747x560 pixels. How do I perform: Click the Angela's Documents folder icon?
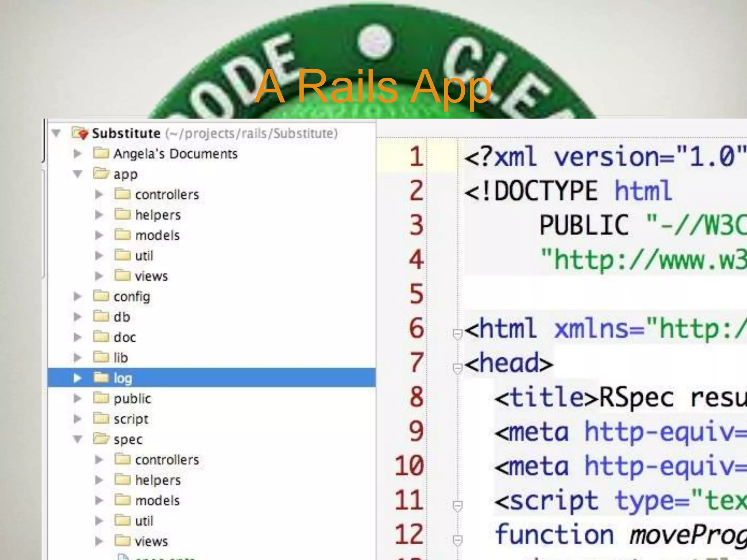(101, 153)
